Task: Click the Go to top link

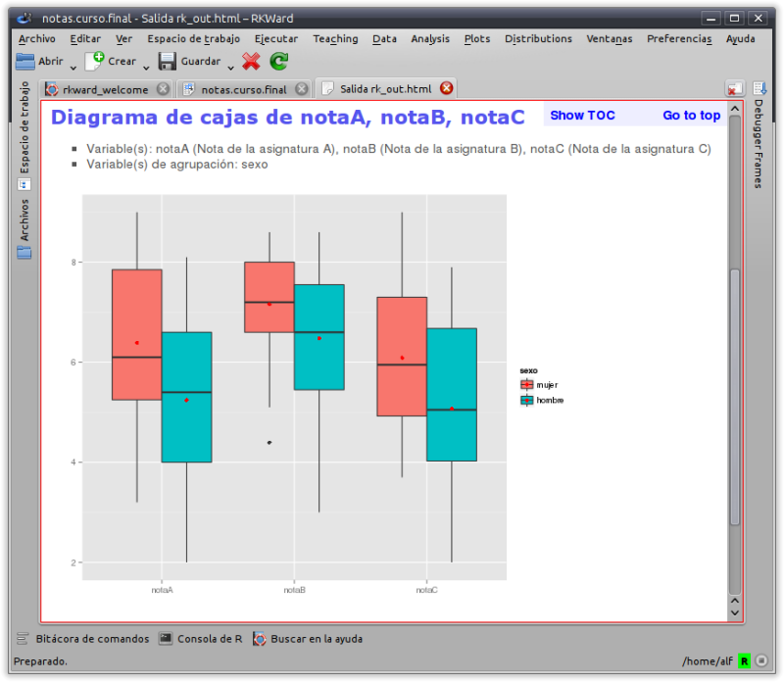Action: (692, 116)
